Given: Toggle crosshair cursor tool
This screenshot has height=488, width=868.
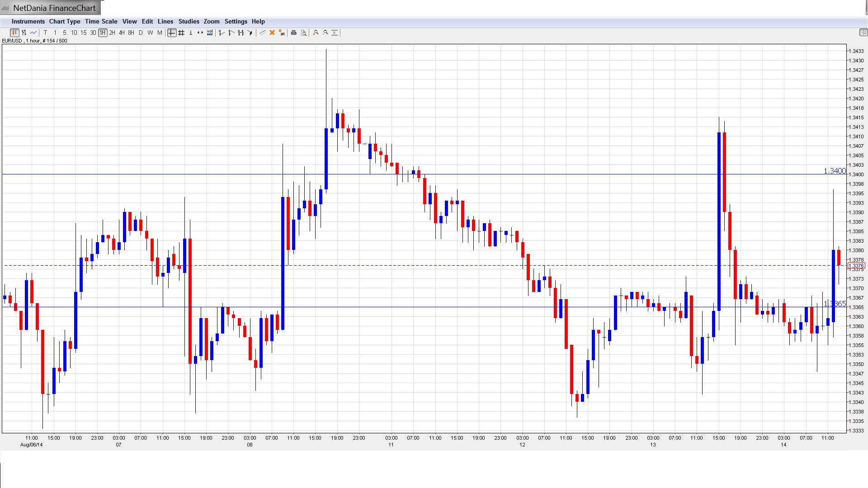Looking at the screenshot, I should (x=172, y=33).
